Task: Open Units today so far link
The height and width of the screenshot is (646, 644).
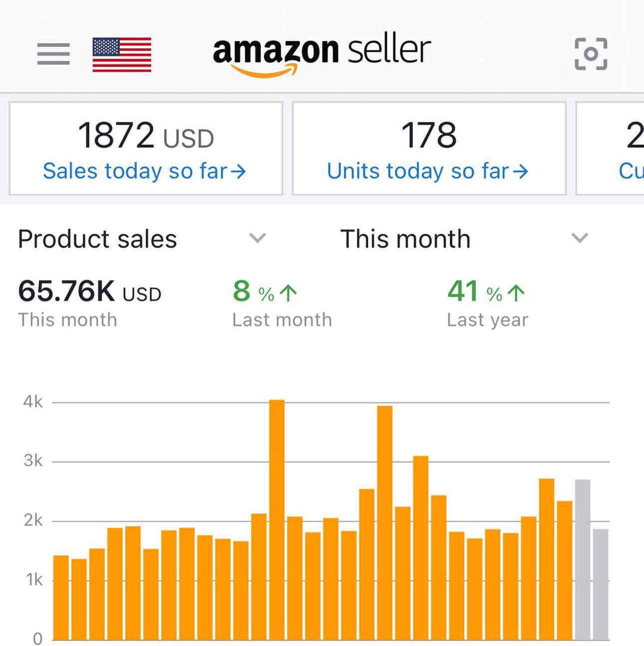Action: [x=418, y=171]
